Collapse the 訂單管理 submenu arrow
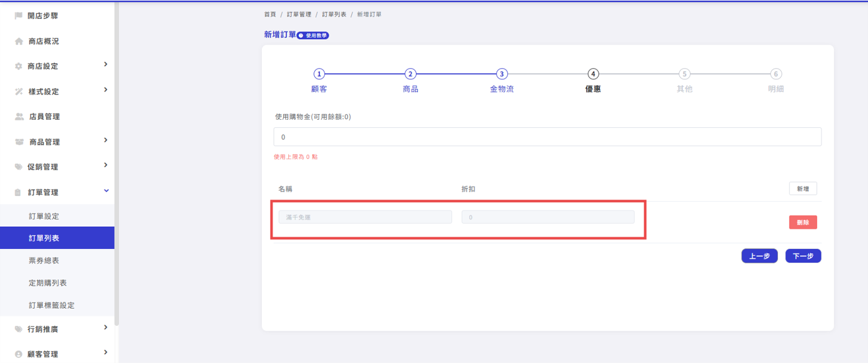868x363 pixels. (106, 190)
